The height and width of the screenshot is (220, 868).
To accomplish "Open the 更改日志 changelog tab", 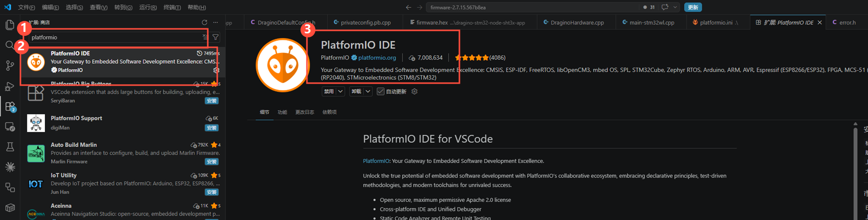I will coord(304,112).
